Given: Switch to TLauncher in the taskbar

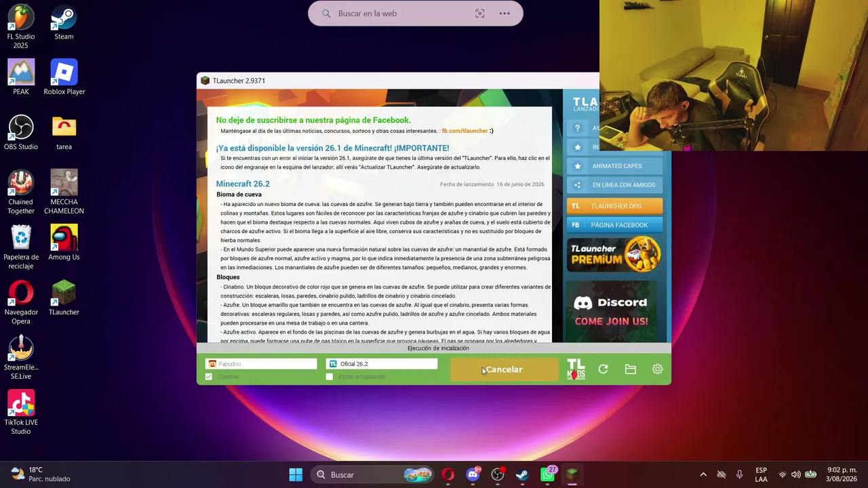Looking at the screenshot, I should (572, 474).
